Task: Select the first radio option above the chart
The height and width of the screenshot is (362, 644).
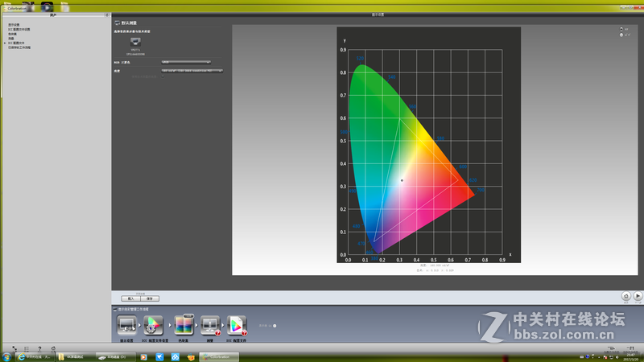Action: pyautogui.click(x=621, y=30)
